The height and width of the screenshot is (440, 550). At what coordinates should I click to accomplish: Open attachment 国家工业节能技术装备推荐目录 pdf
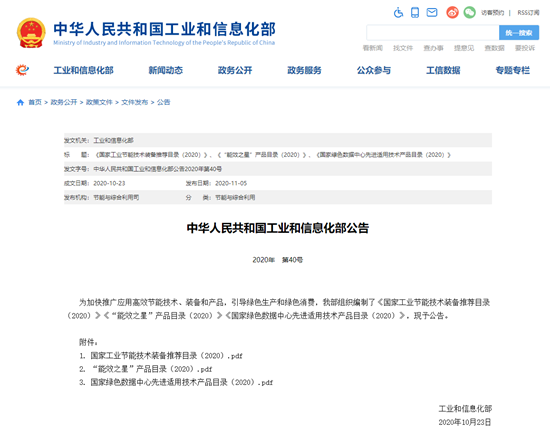(x=166, y=356)
